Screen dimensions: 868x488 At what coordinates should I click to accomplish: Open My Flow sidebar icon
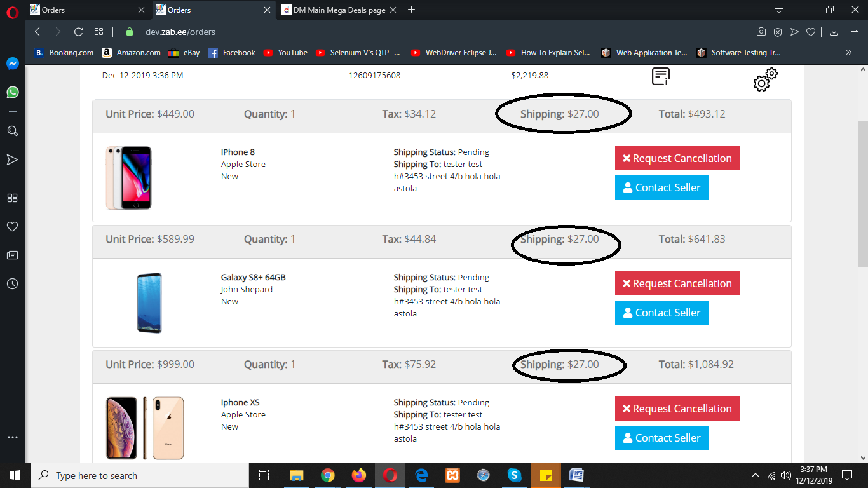tap(12, 159)
